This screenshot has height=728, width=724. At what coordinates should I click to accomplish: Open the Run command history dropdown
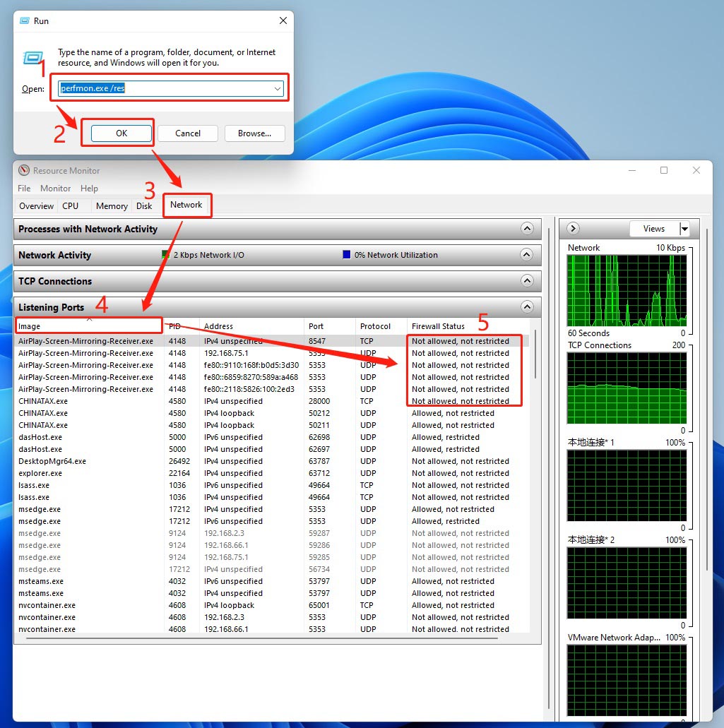tap(278, 88)
